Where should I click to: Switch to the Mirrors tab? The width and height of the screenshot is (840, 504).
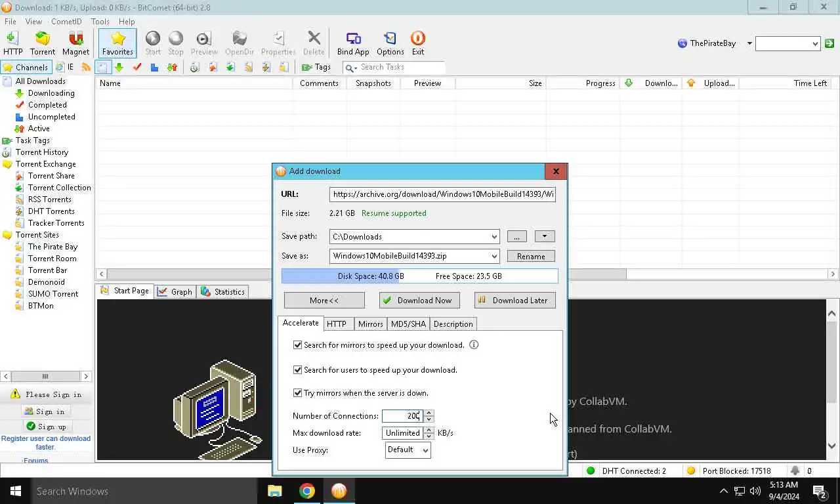coord(370,324)
